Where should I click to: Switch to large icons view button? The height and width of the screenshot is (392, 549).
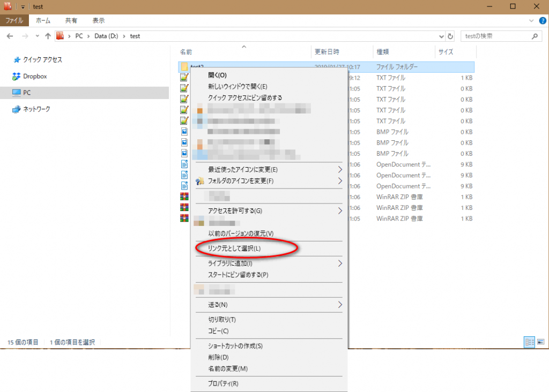(541, 342)
